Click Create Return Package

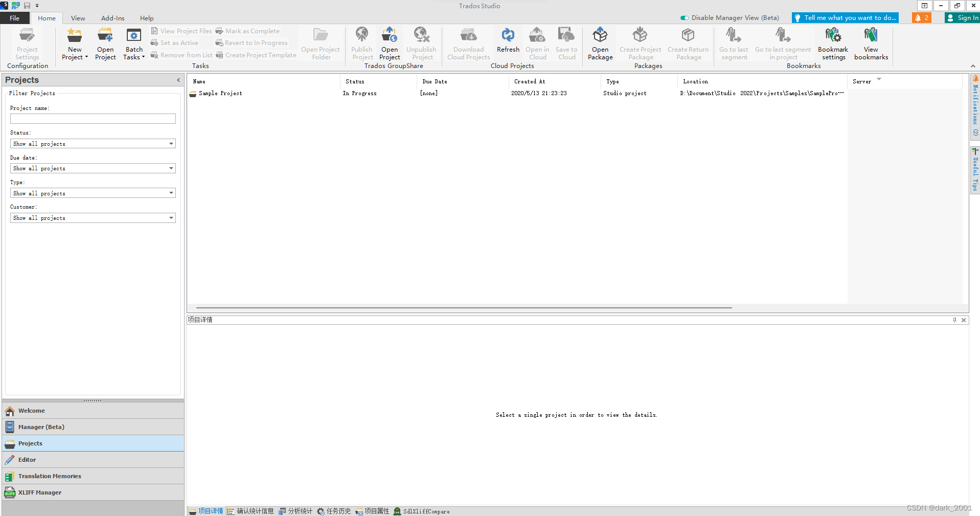click(688, 44)
